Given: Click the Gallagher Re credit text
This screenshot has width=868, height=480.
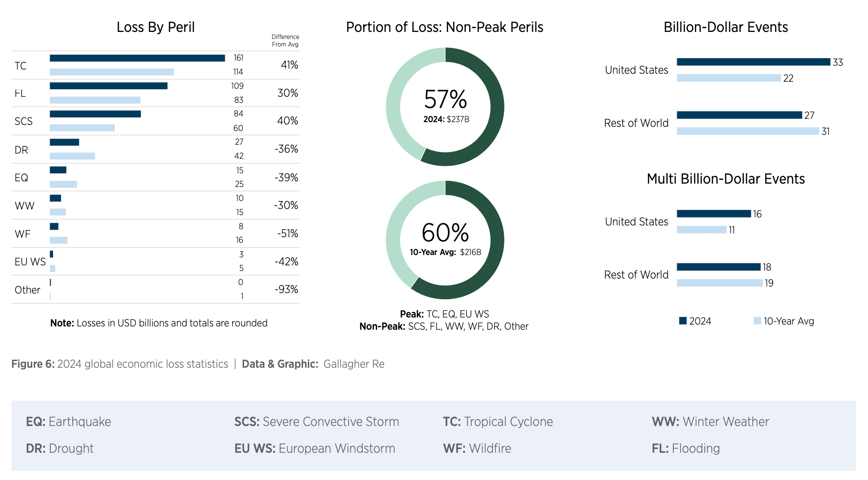Looking at the screenshot, I should [354, 364].
